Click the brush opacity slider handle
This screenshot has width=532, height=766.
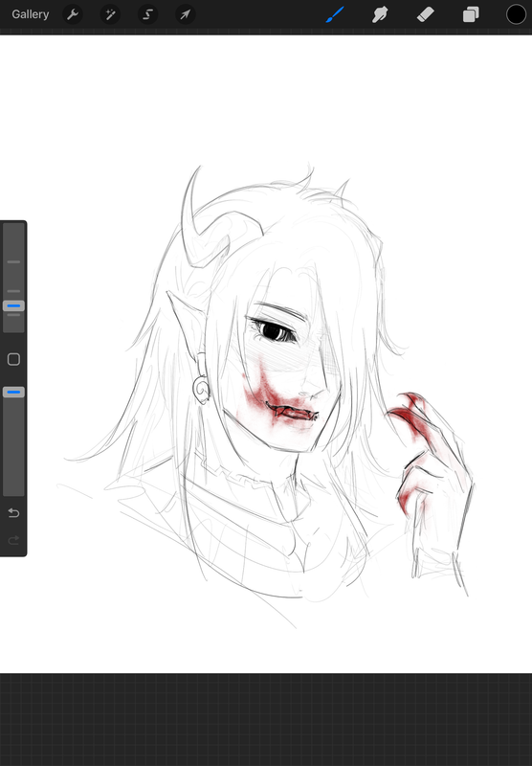(13, 392)
